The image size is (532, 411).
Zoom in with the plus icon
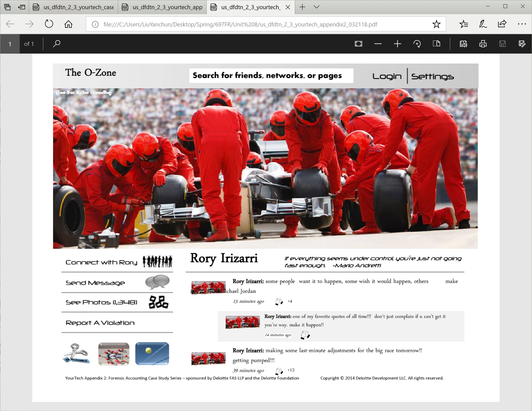click(x=397, y=44)
